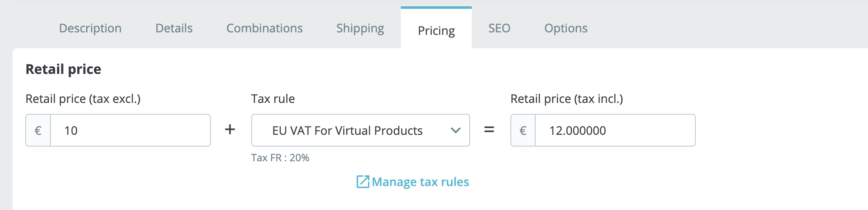Open the EU VAT For Virtual Products dropdown
This screenshot has height=210, width=868.
pyautogui.click(x=347, y=131)
